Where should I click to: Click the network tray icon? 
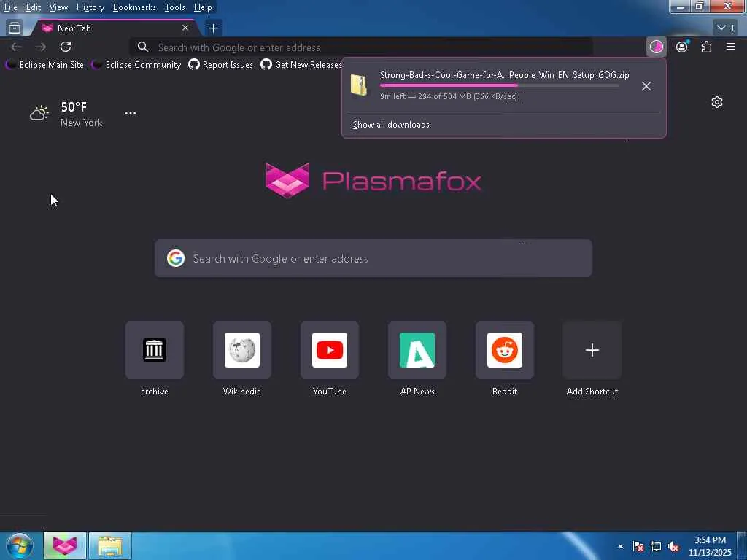(656, 546)
